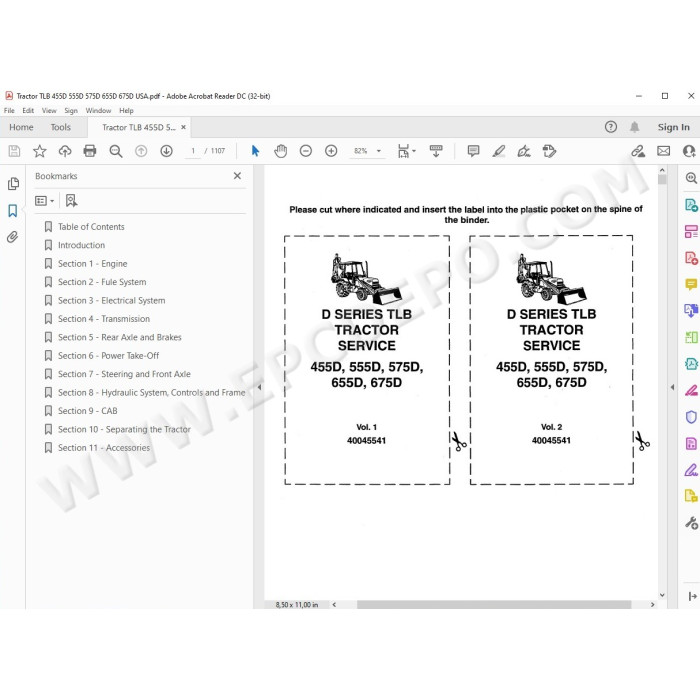The width and height of the screenshot is (700, 700).
Task: Click the Share link icon
Action: (638, 151)
